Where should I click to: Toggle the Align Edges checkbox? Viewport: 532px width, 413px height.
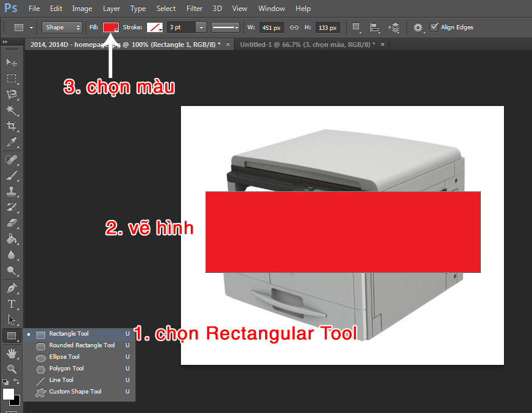(435, 27)
